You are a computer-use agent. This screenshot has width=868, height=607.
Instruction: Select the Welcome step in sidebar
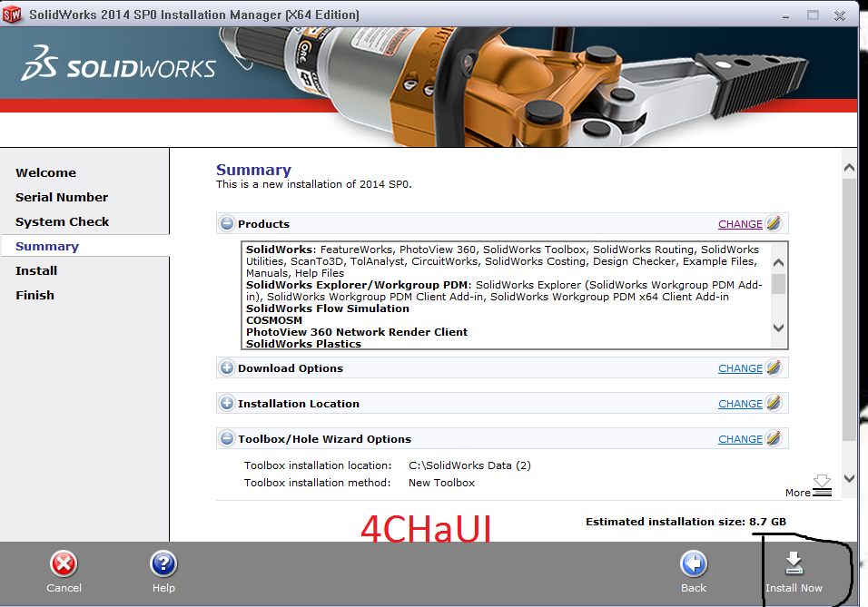46,172
